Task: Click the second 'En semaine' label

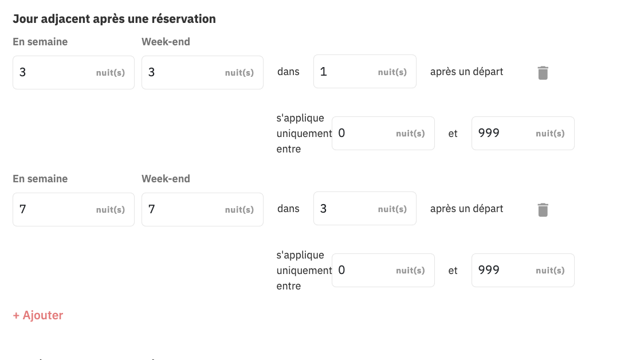Action: (40, 179)
